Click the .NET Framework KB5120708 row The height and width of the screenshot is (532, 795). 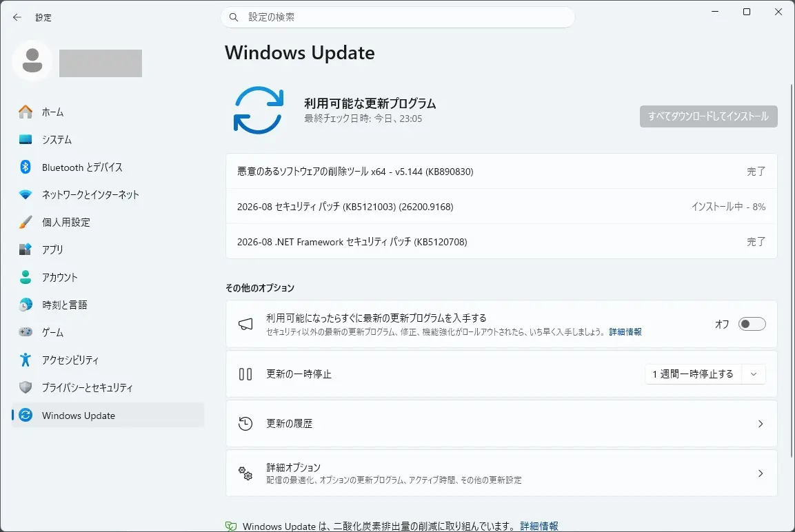click(501, 242)
